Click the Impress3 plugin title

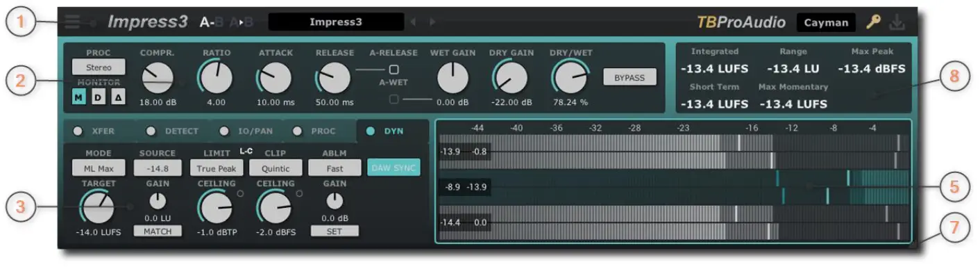point(147,22)
